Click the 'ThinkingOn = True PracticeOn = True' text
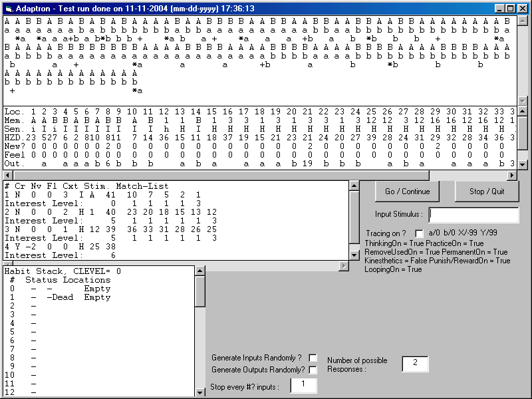532x399 pixels. [x=424, y=243]
